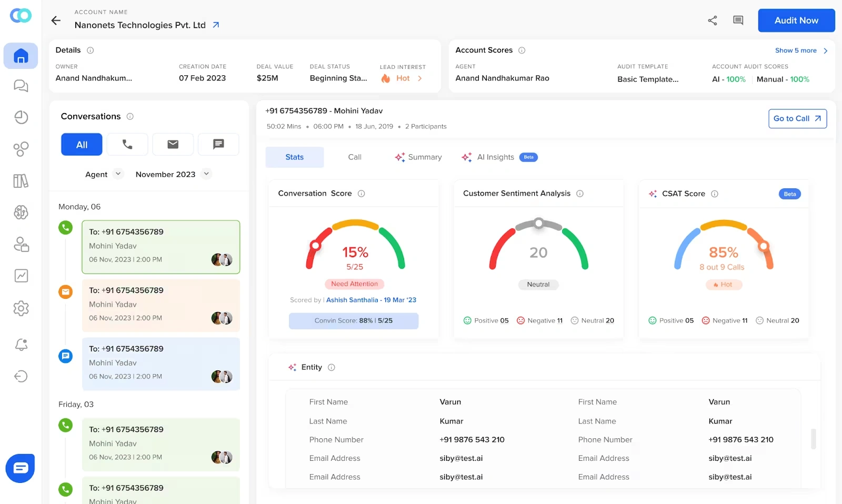
Task: Click info icon next to Details
Action: pyautogui.click(x=90, y=51)
